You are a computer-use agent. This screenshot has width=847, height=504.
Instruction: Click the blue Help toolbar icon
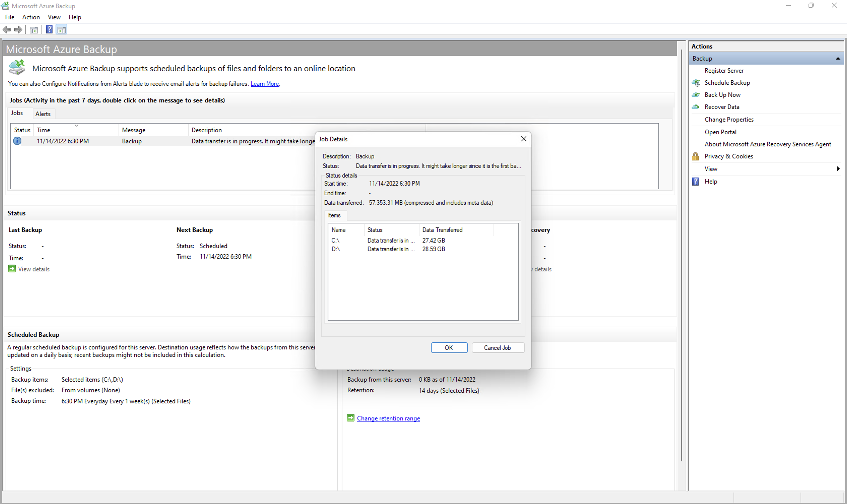(49, 30)
